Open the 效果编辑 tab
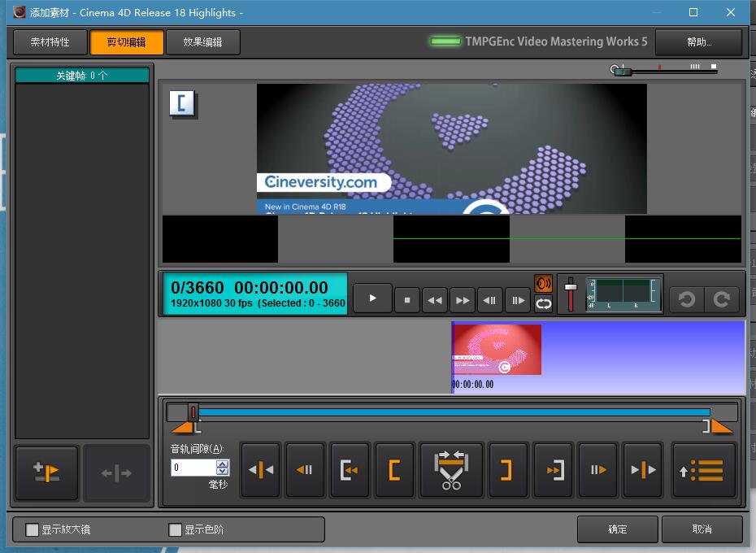This screenshot has width=756, height=553. click(202, 42)
